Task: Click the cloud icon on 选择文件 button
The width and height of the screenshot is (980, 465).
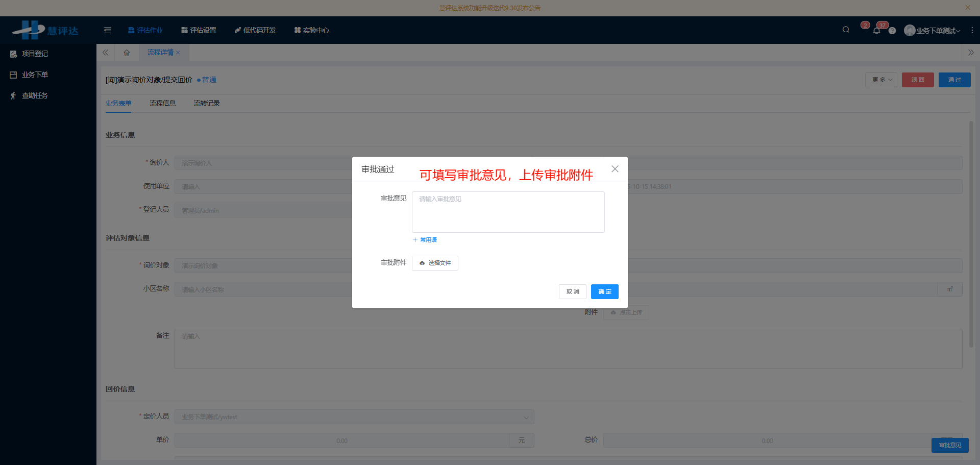Action: pos(422,263)
